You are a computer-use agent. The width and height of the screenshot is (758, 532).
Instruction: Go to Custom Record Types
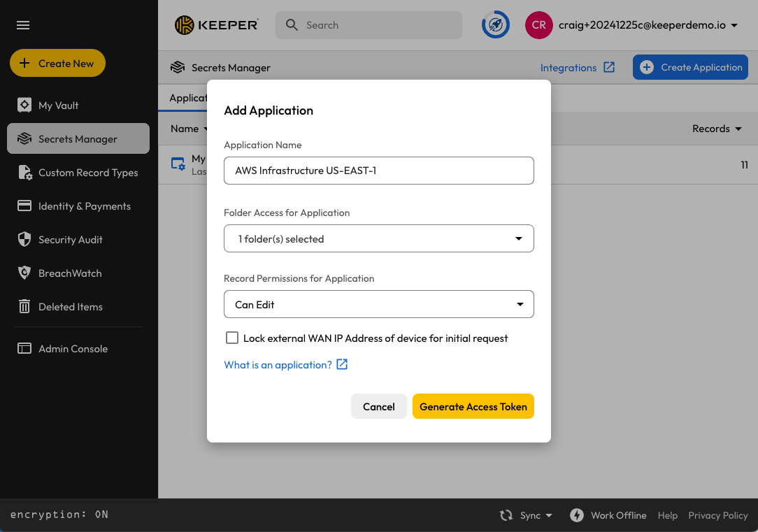pos(87,173)
